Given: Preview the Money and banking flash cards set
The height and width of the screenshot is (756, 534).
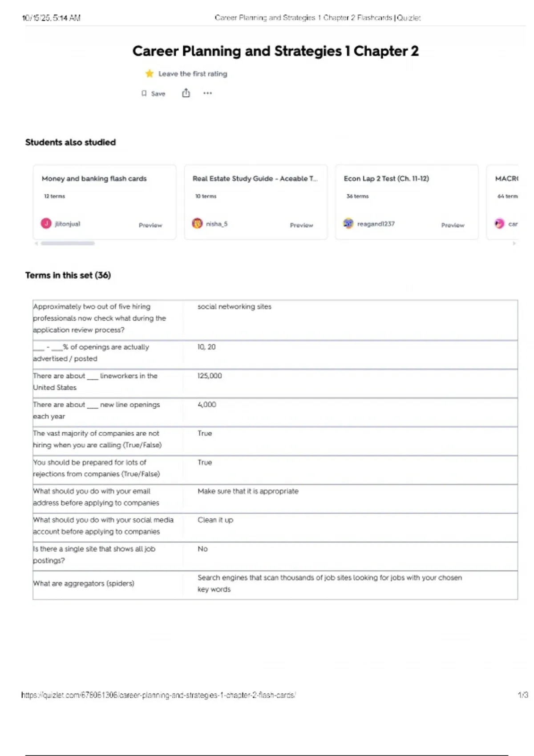Looking at the screenshot, I should pos(150,225).
